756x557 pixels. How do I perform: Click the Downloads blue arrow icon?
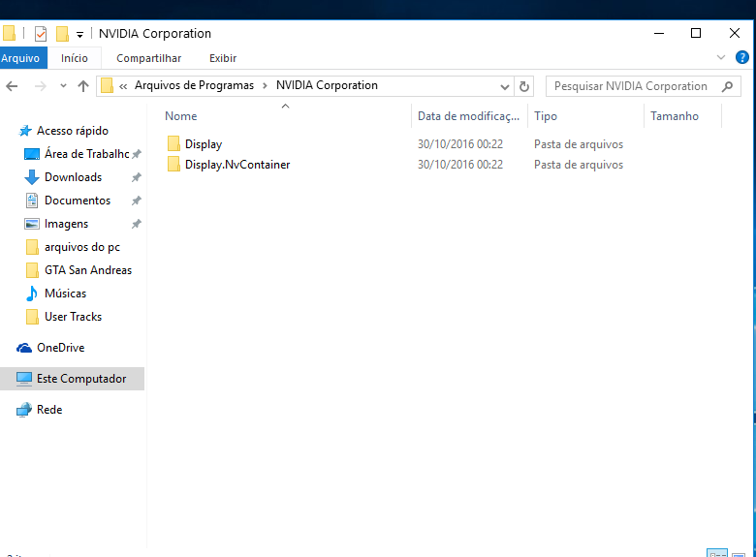point(32,177)
